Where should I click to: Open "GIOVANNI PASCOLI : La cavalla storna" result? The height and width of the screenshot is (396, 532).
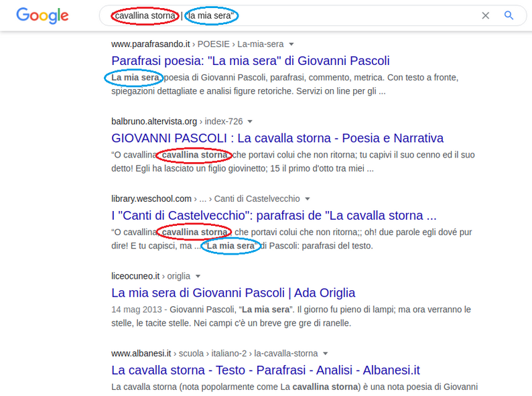point(277,138)
